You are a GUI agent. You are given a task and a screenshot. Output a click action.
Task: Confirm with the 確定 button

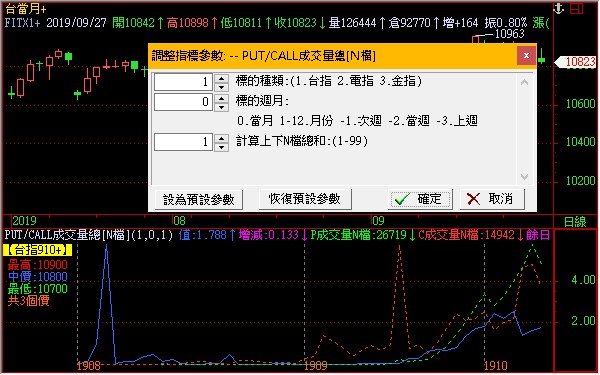(420, 199)
